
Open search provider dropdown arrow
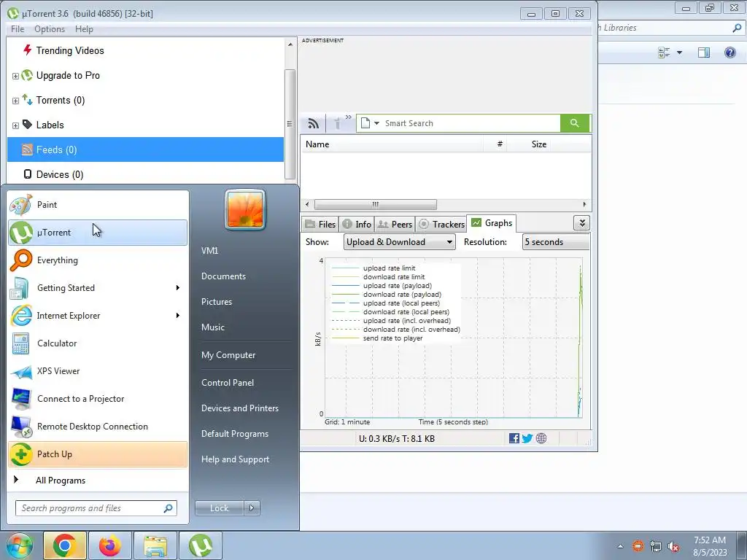pos(376,123)
